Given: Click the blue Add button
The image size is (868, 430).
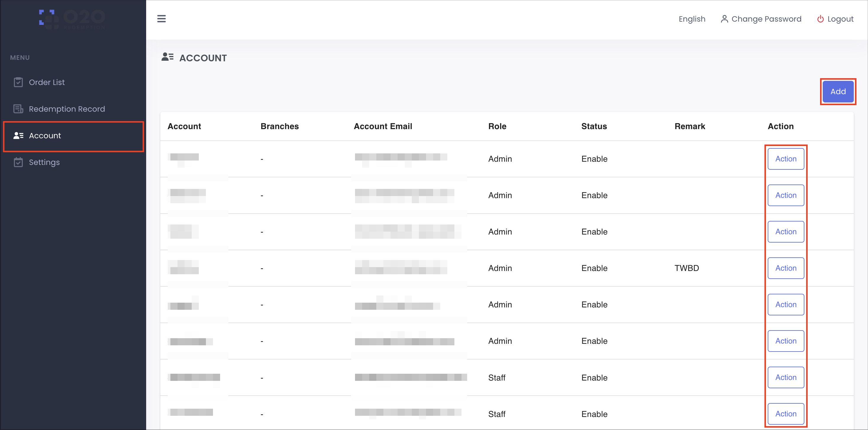Looking at the screenshot, I should (x=838, y=92).
